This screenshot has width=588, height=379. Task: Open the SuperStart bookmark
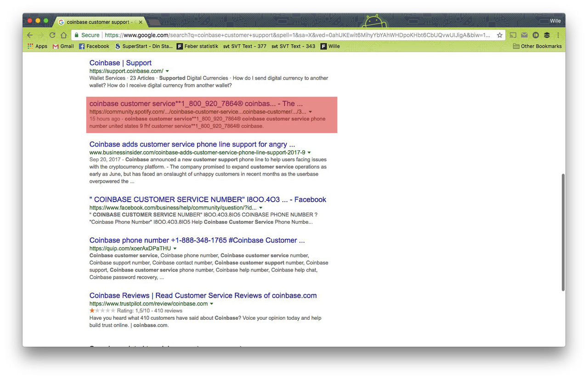pos(144,46)
